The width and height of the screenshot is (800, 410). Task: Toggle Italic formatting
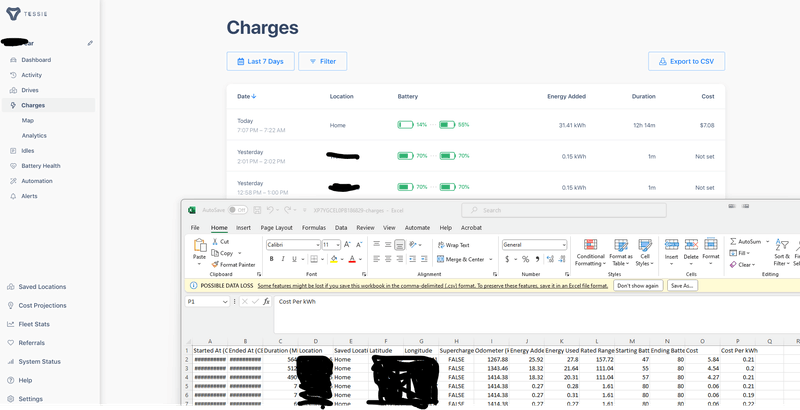(283, 260)
